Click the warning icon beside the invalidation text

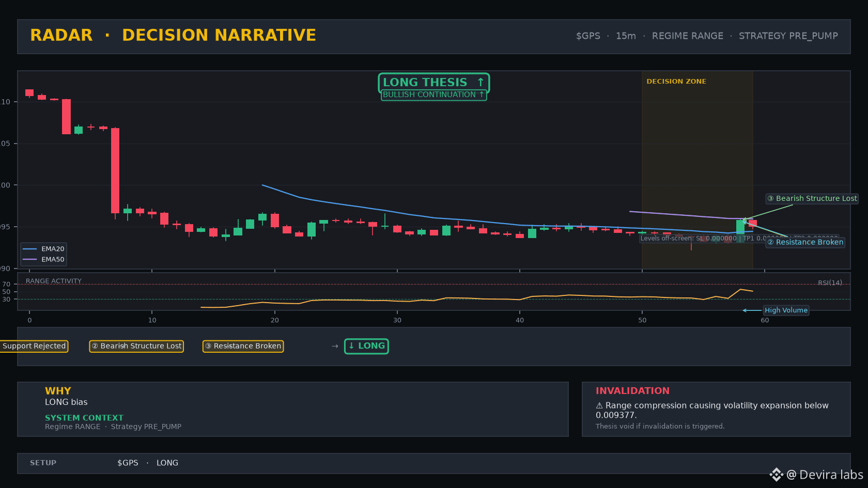pyautogui.click(x=599, y=406)
